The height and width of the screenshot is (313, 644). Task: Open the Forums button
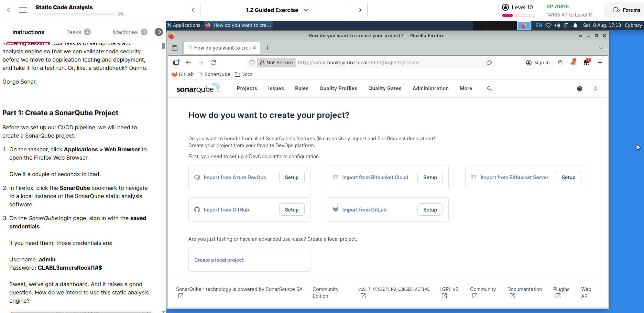click(626, 10)
